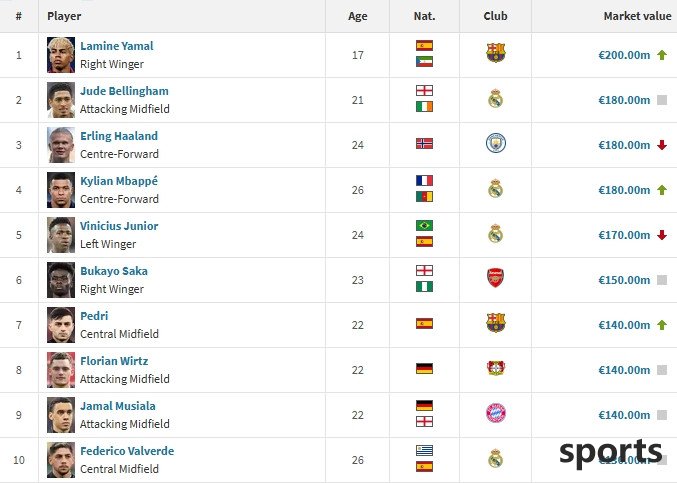The width and height of the screenshot is (677, 483).
Task: Click Uruguay flag in Valverde row
Action: [424, 450]
